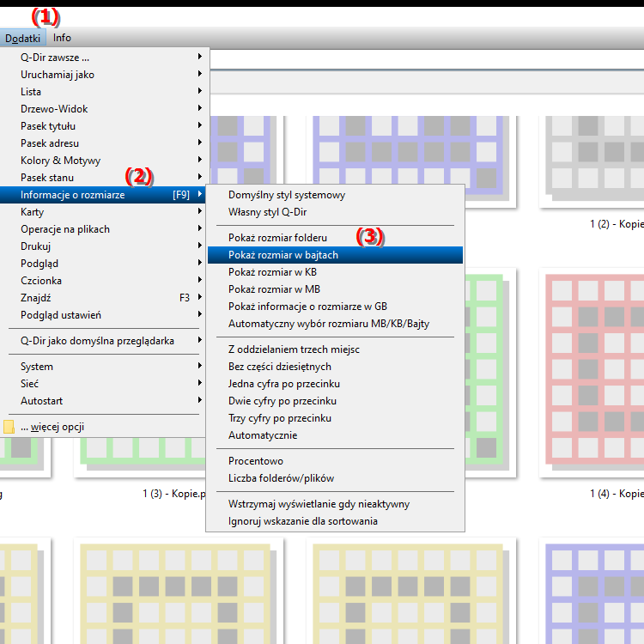Select Domyślny styl systemowy
The image size is (644, 644).
287,195
